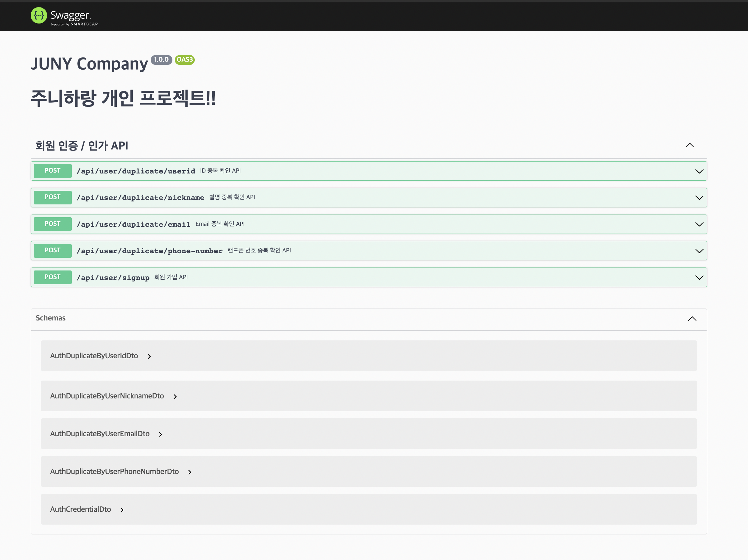Click the Swagger logo icon
The width and height of the screenshot is (748, 560).
click(x=38, y=15)
